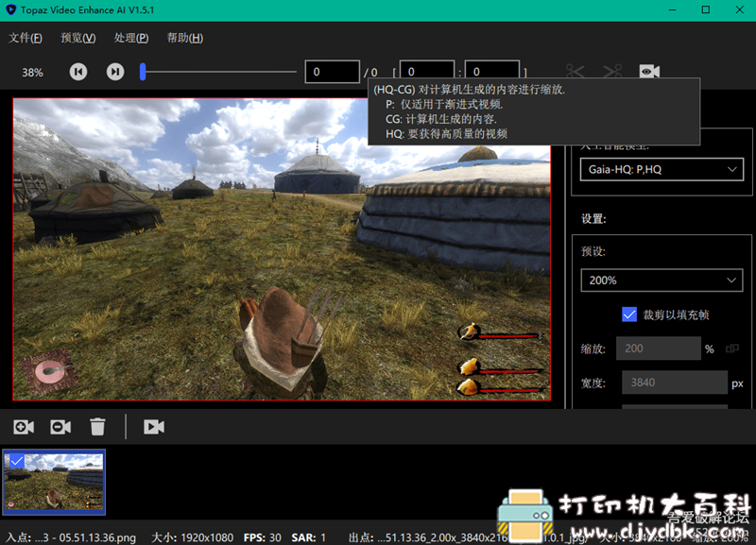Click the 预设: label
This screenshot has width=756, height=545.
pyautogui.click(x=593, y=252)
